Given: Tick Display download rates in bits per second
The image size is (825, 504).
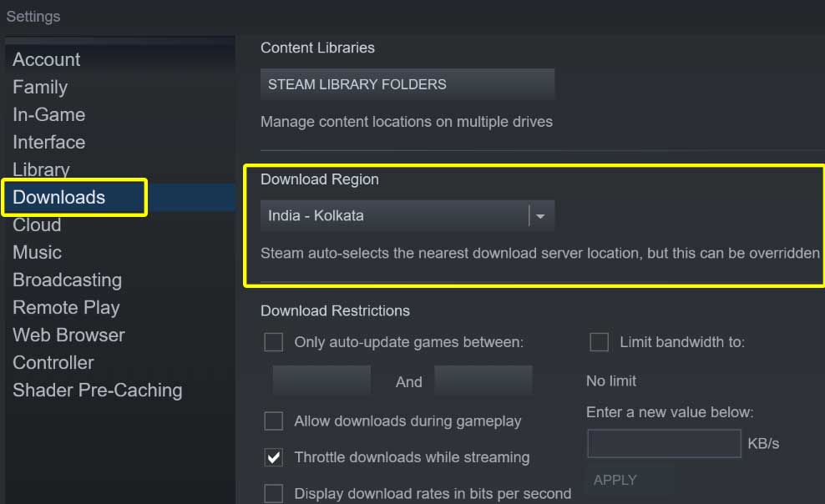Looking at the screenshot, I should pyautogui.click(x=274, y=493).
